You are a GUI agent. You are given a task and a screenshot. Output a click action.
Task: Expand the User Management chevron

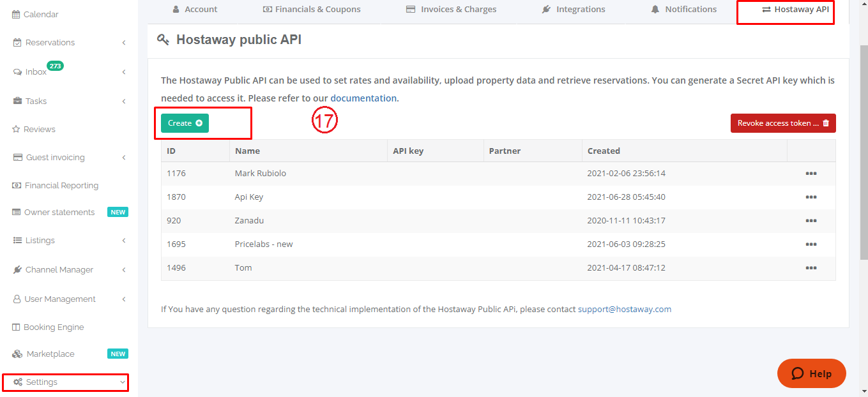pos(123,299)
